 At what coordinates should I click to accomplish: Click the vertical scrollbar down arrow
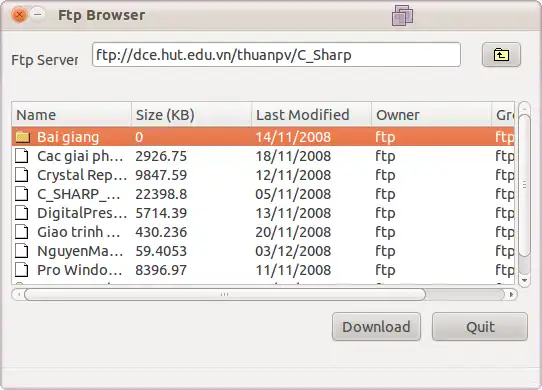524,280
